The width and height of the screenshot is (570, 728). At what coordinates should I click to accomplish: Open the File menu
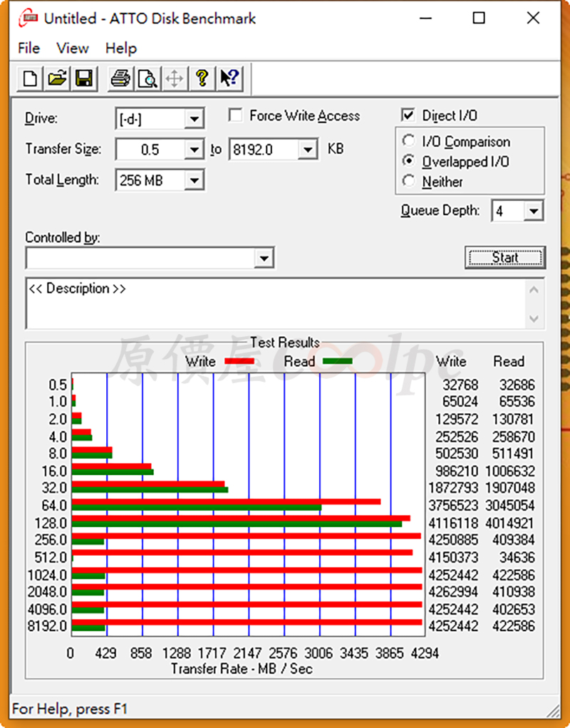tap(28, 48)
